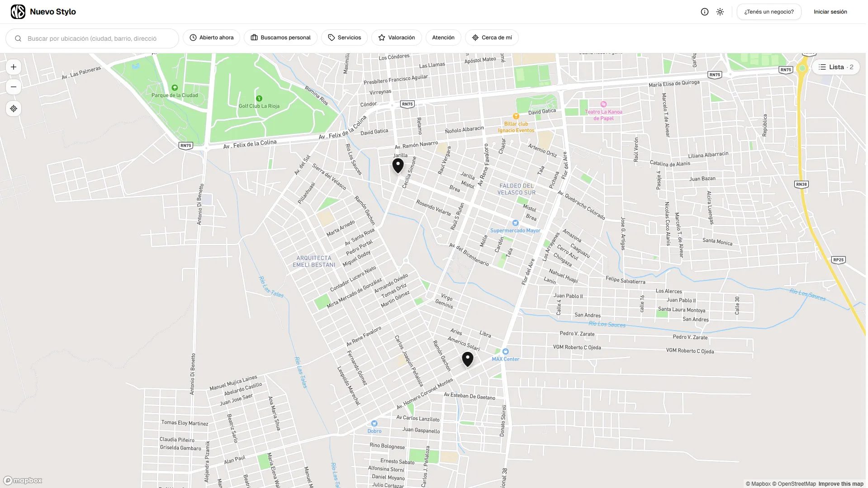Click the Parque de la Ciudad marker
Screen dimensions: 868x488
[175, 88]
